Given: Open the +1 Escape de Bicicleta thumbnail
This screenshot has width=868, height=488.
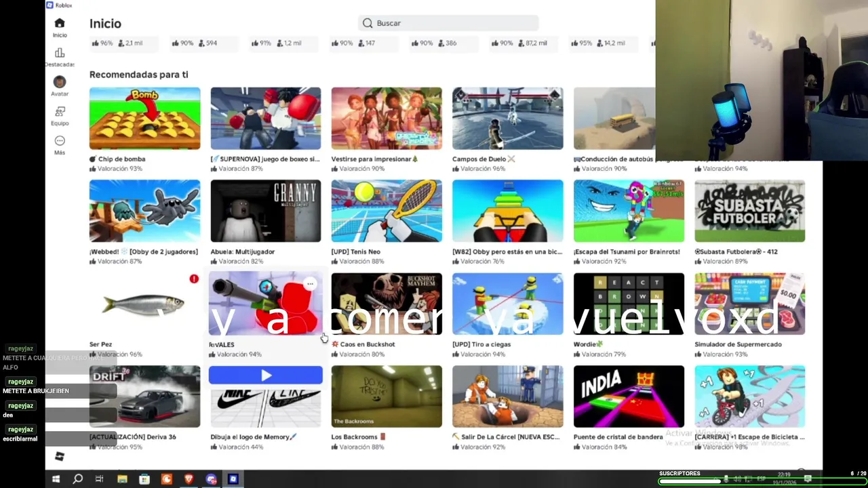Looking at the screenshot, I should click(750, 396).
